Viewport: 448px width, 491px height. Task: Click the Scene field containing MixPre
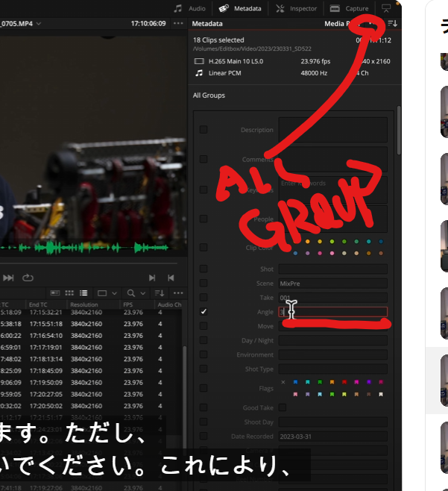click(x=333, y=284)
